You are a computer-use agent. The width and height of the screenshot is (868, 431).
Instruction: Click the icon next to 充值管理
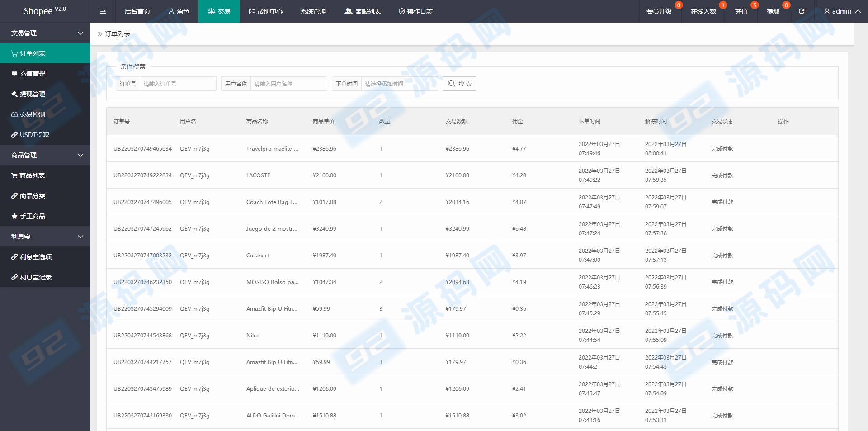14,74
